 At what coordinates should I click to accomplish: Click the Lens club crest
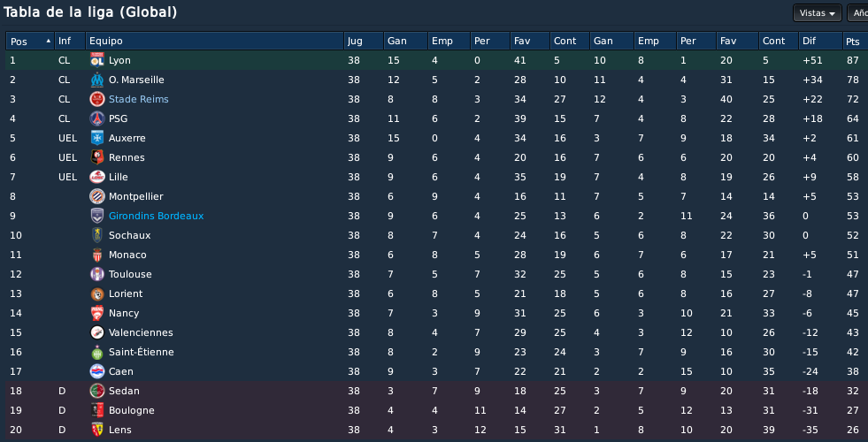pyautogui.click(x=96, y=430)
